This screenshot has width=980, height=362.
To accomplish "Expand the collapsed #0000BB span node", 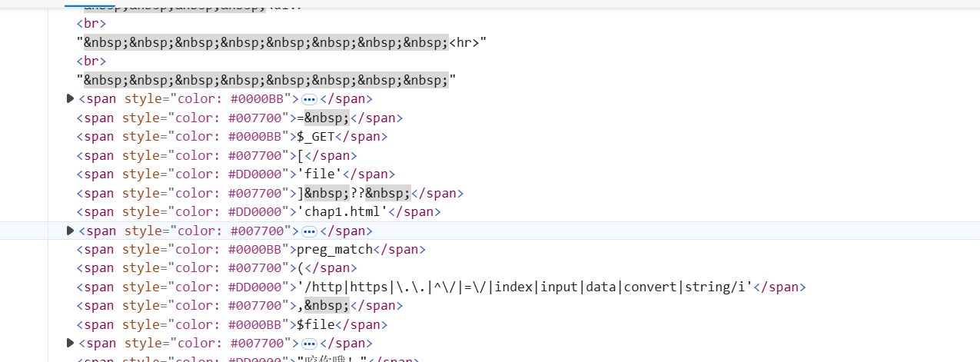I will [x=71, y=98].
